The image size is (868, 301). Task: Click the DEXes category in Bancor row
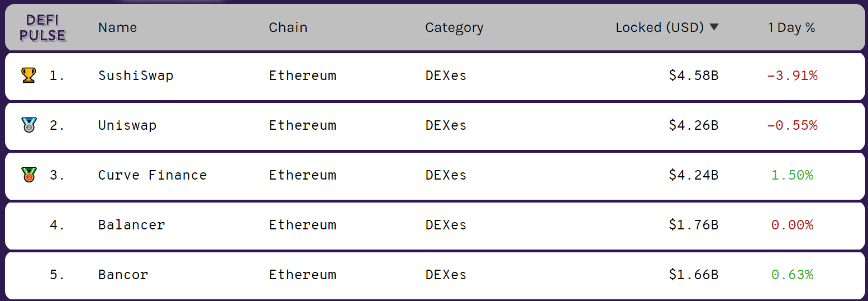point(446,275)
